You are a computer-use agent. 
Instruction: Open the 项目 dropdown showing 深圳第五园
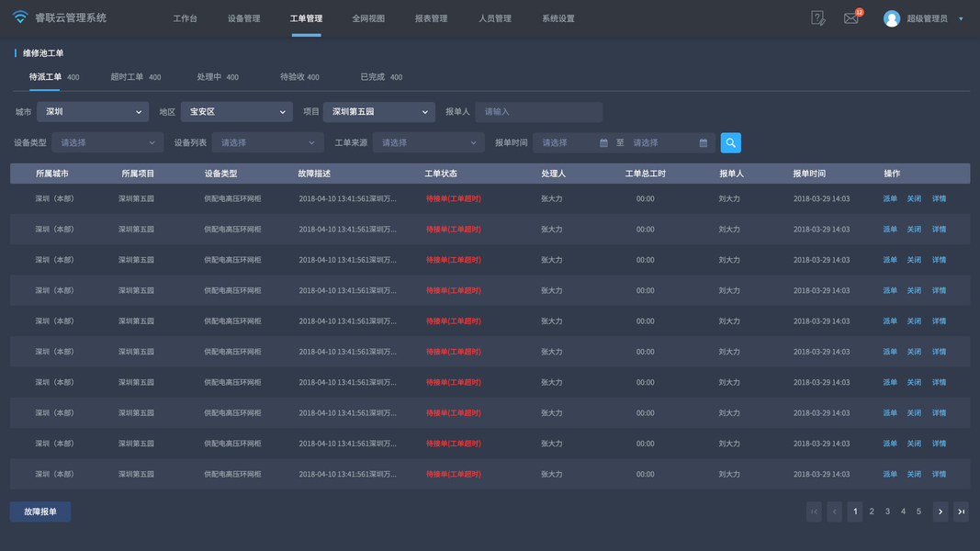[x=378, y=112]
